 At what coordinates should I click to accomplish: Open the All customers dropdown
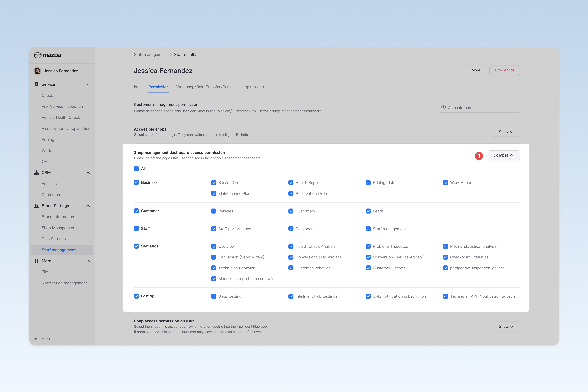tap(479, 108)
